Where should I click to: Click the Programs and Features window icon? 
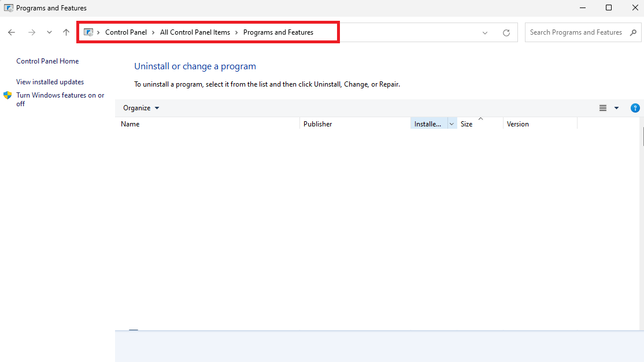8,8
